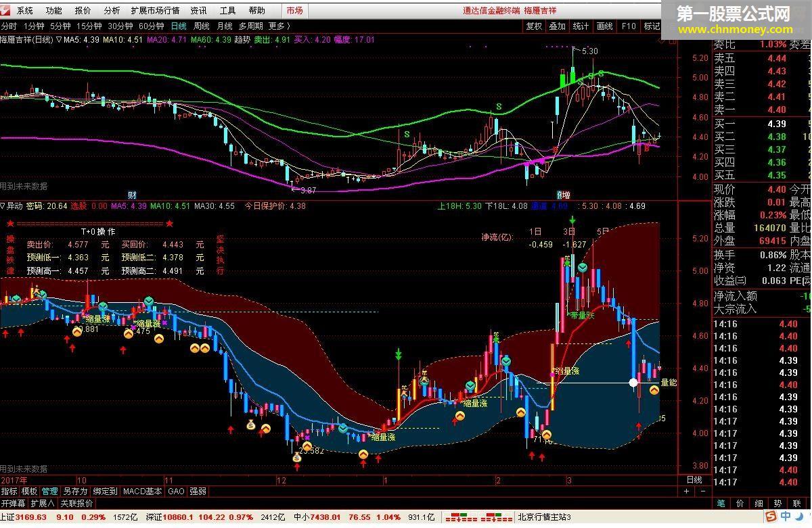
Task: Open the 工具 menu
Action: pos(227,11)
